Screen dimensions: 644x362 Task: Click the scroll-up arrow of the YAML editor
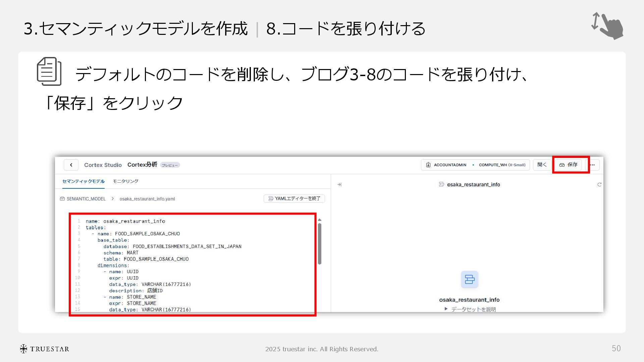[320, 220]
